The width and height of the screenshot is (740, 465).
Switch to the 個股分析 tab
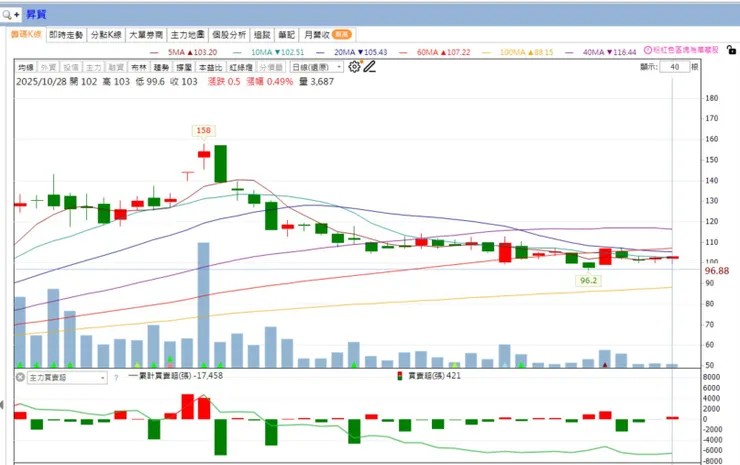pos(229,35)
